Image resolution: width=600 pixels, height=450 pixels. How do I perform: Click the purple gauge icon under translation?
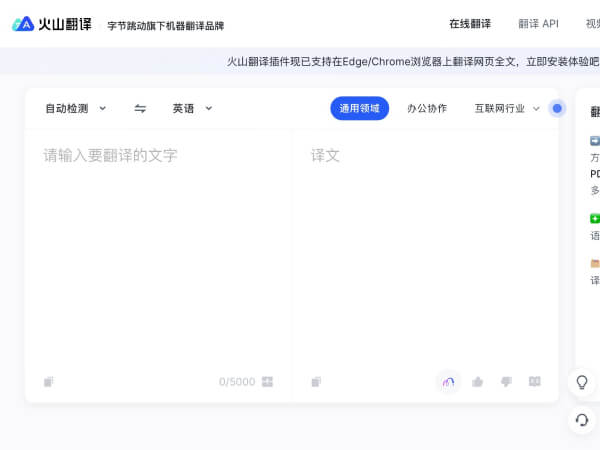click(x=448, y=381)
